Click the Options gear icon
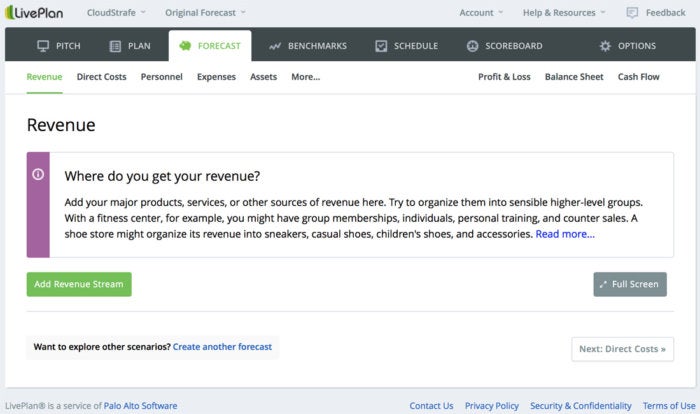Screen dimensions: 700x414 (x=605, y=46)
